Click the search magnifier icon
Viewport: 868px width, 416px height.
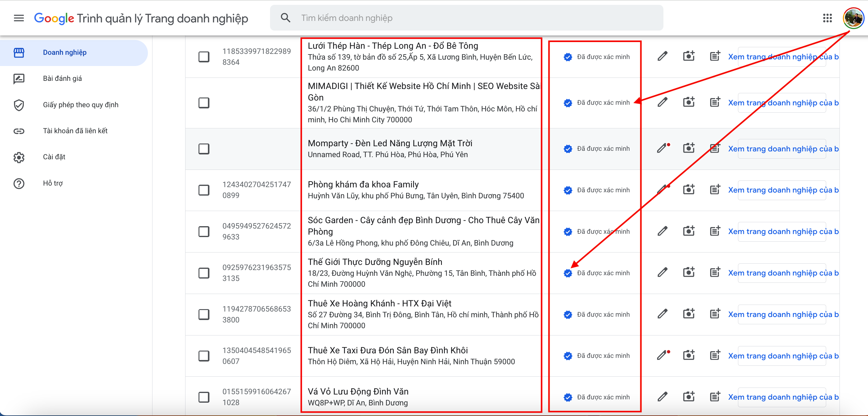coord(285,18)
